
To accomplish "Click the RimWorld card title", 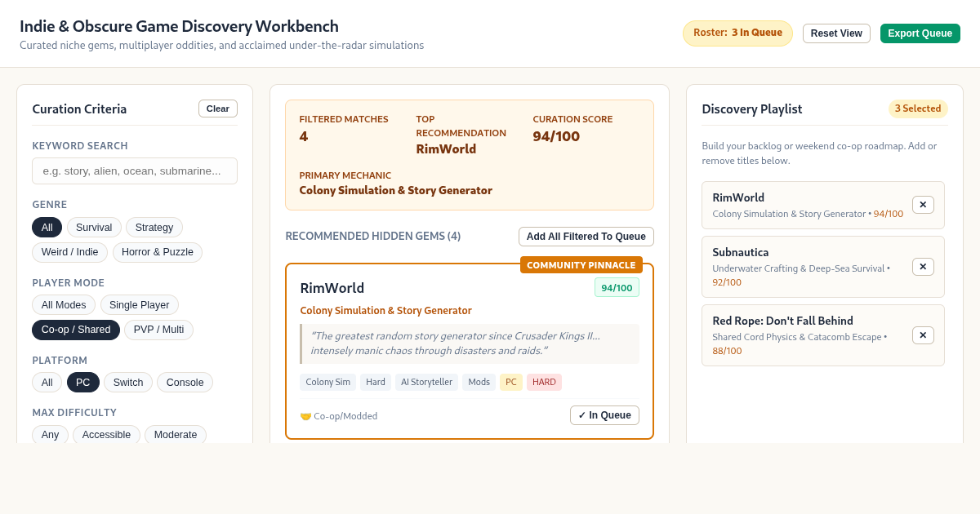I will (x=332, y=288).
